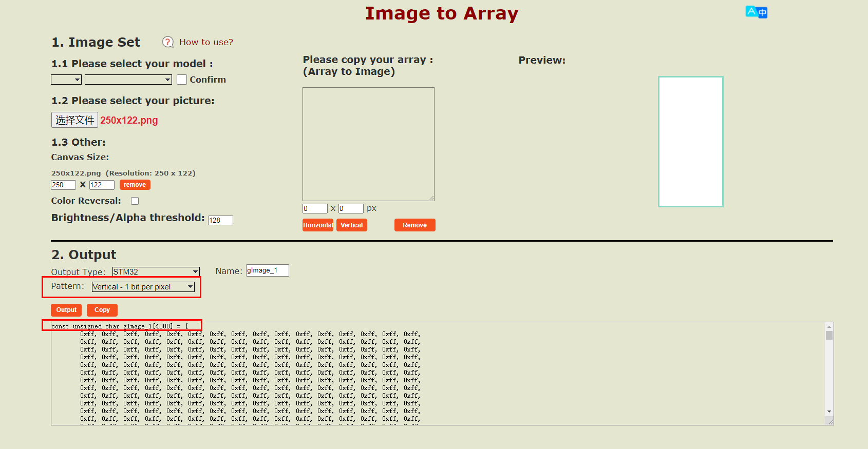Copy the generated array with Copy button
Screen dimensions: 868x449
coord(102,310)
